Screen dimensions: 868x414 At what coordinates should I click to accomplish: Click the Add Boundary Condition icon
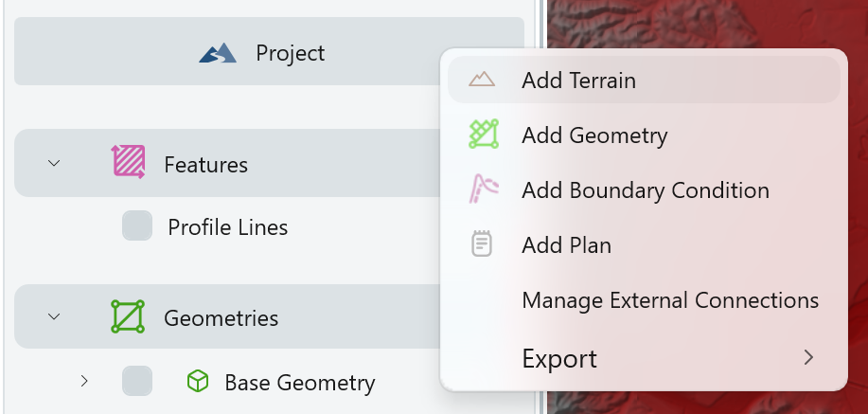[483, 189]
